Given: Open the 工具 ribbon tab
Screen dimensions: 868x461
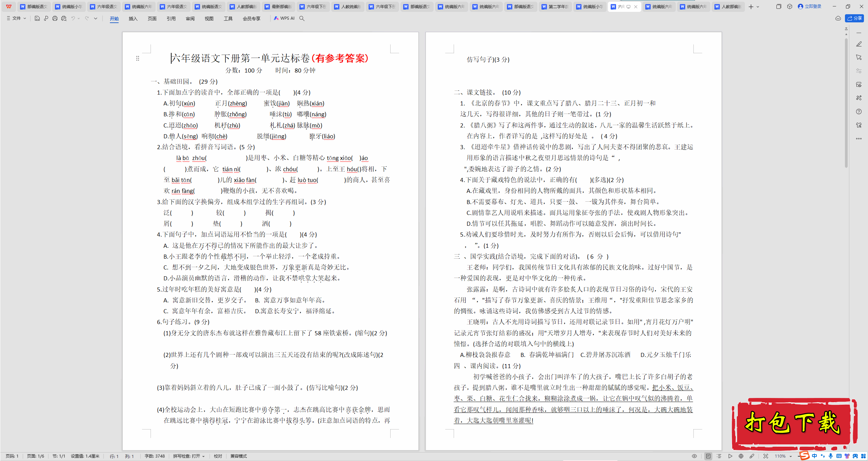Looking at the screenshot, I should click(228, 18).
